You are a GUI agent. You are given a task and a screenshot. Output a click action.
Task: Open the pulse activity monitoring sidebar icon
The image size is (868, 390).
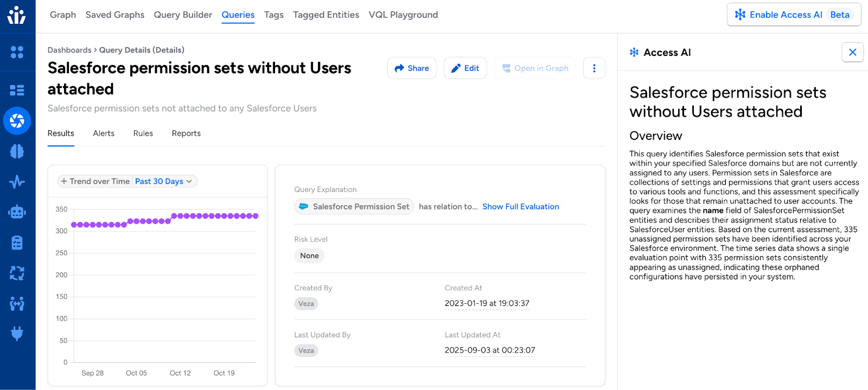(x=17, y=182)
